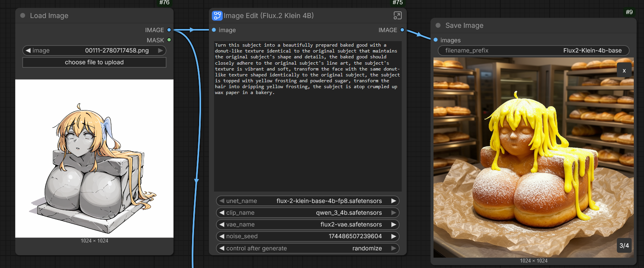Step vae_name to the next option
This screenshot has width=644, height=268.
[394, 225]
